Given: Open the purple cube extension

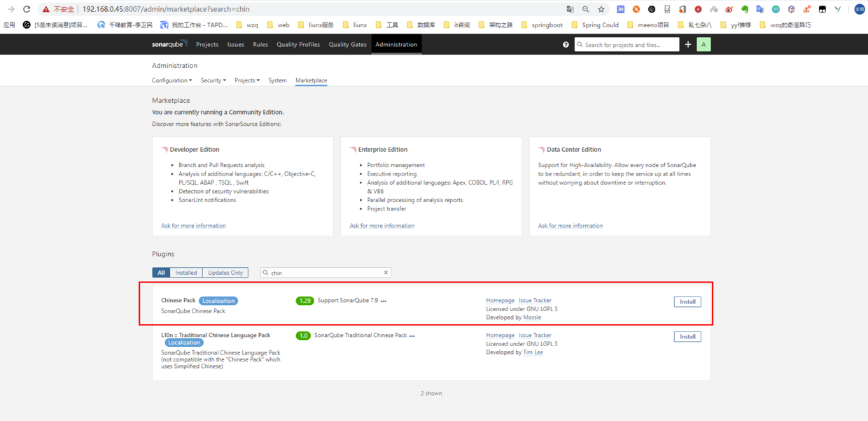Looking at the screenshot, I should tap(791, 9).
